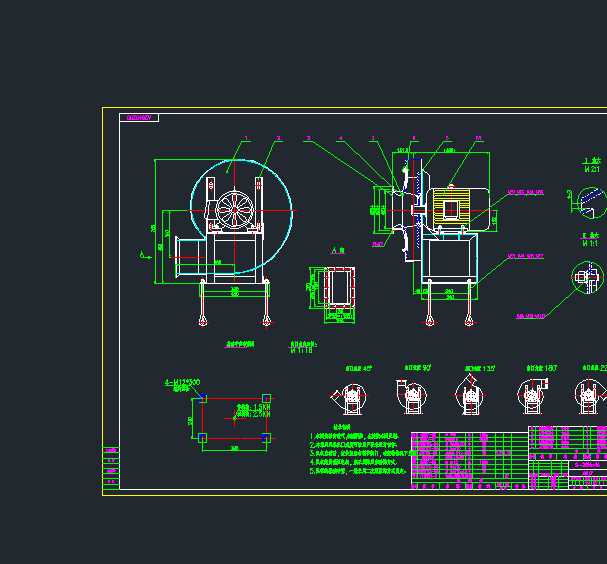This screenshot has width=607, height=564.
Task: Select part balloon number 1
Action: 246,138
